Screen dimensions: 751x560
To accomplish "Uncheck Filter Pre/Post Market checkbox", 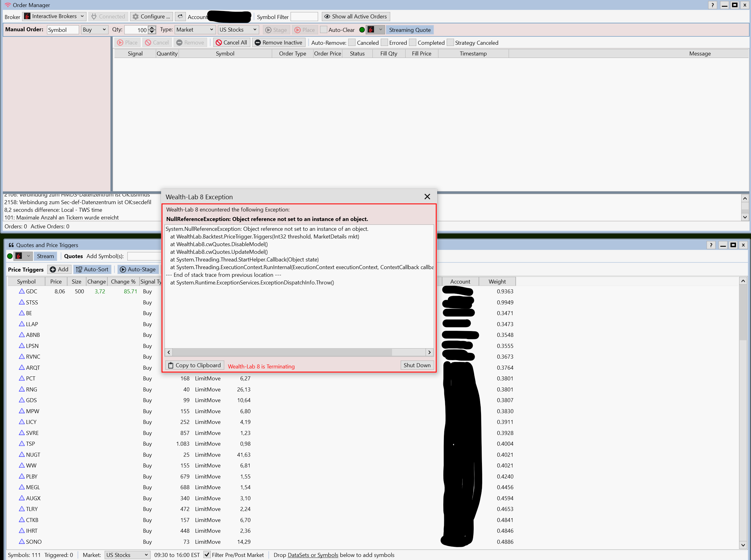I will (206, 554).
